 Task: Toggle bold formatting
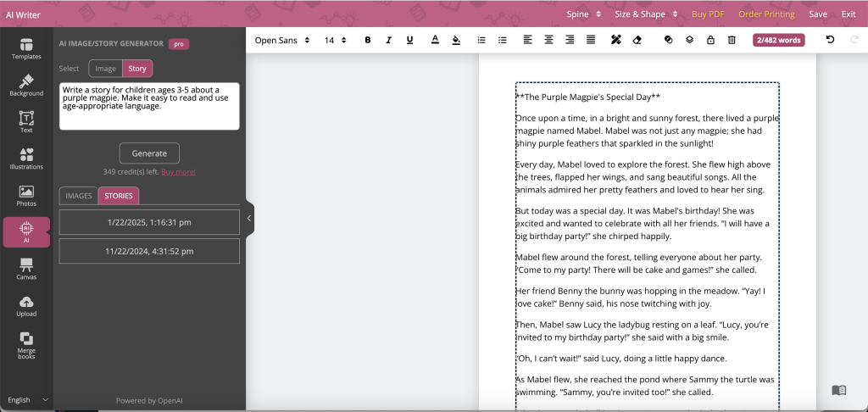pos(368,40)
